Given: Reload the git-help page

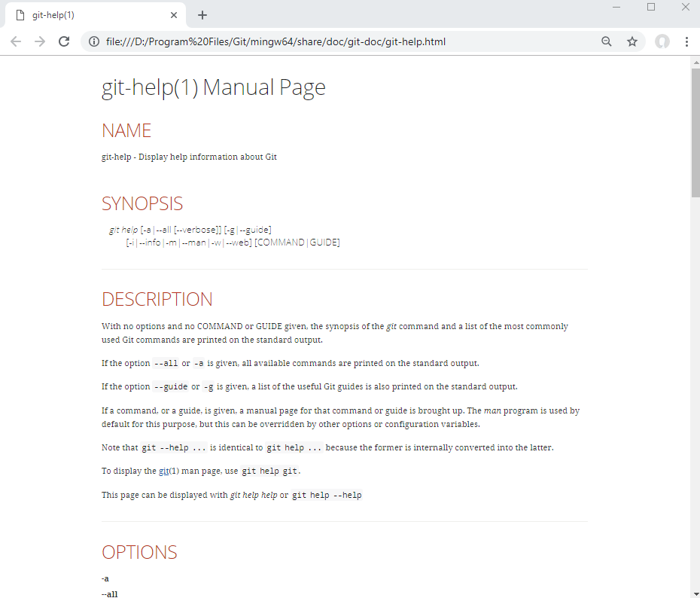Looking at the screenshot, I should click(65, 41).
